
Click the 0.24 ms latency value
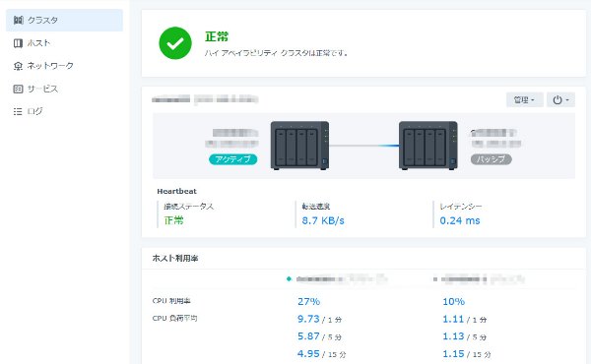[x=460, y=220]
